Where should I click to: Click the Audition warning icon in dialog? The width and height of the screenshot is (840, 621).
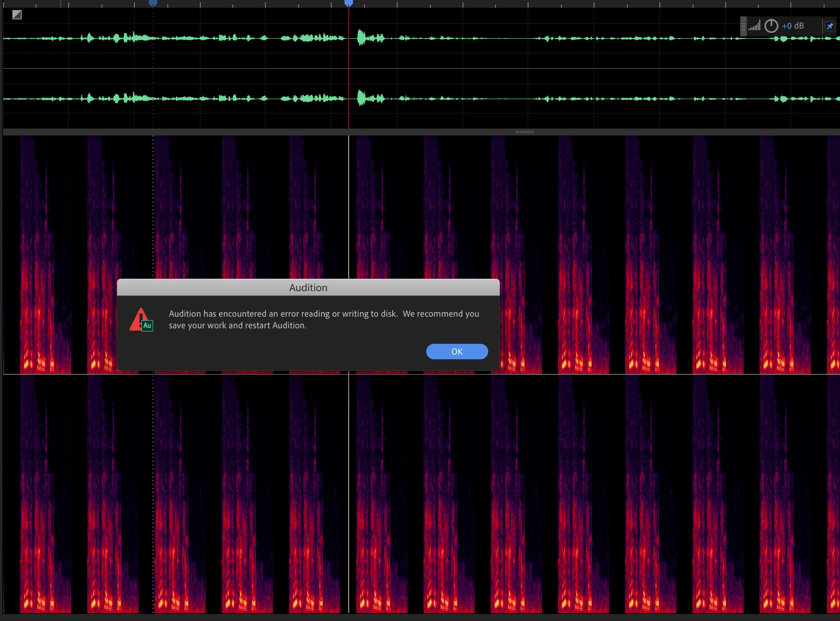pos(141,320)
